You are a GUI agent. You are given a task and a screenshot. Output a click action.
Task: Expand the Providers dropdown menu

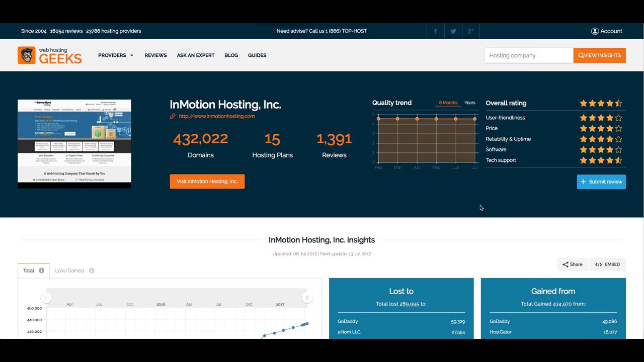tap(116, 55)
